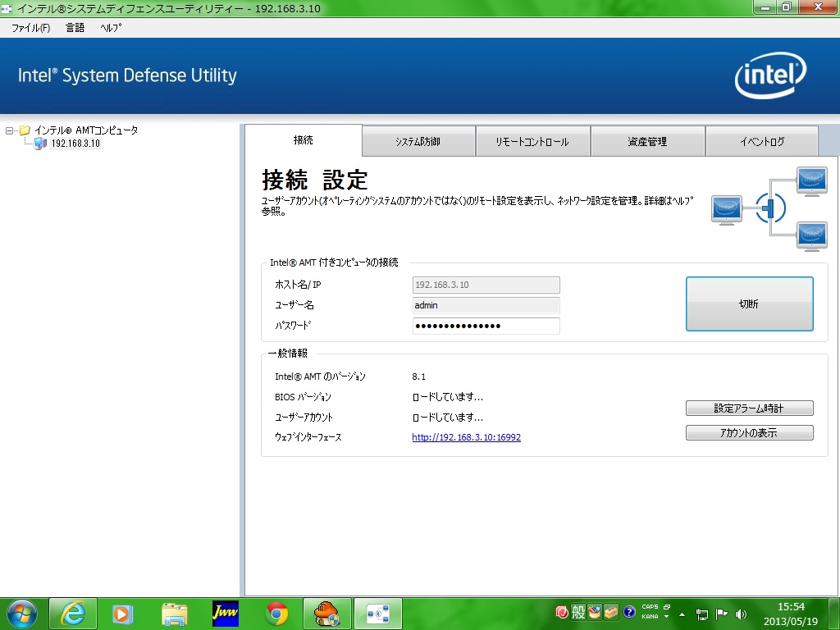Click the IME tools box tray icon
The image size is (840, 630).
tap(610, 612)
